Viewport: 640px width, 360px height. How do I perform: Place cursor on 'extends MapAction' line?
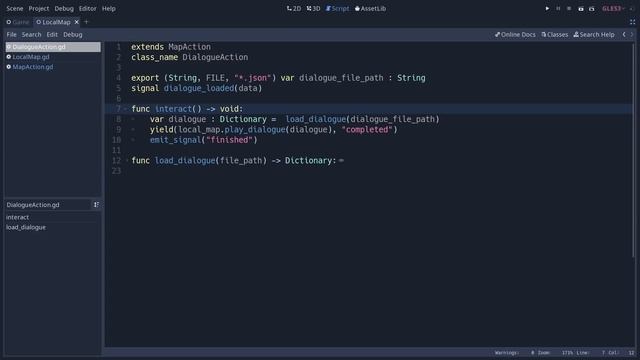[x=171, y=47]
